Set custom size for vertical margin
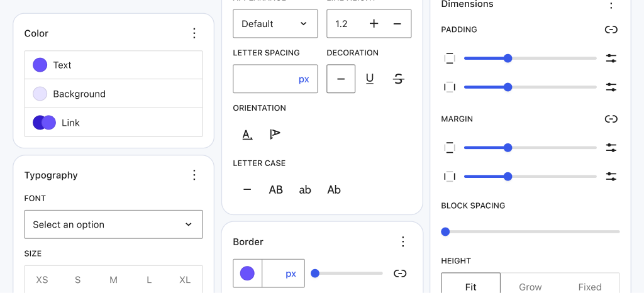The height and width of the screenshot is (293, 644). 611,148
